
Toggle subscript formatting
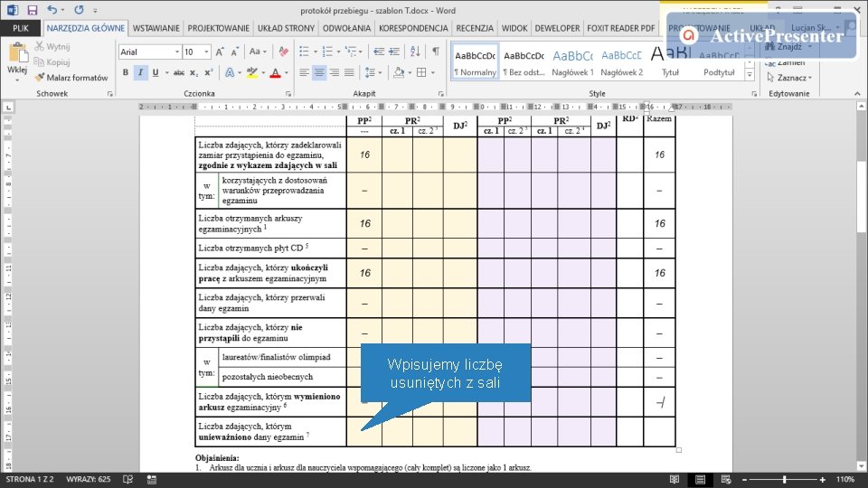193,72
